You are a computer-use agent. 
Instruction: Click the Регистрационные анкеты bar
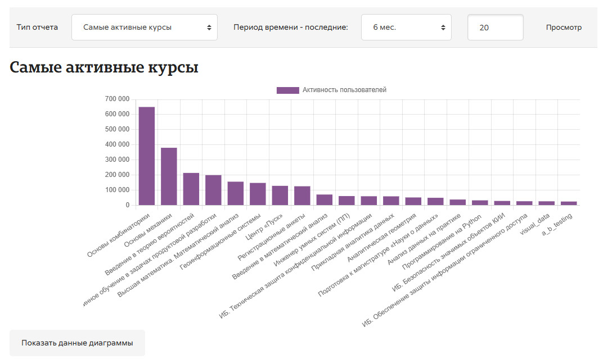pyautogui.click(x=302, y=195)
